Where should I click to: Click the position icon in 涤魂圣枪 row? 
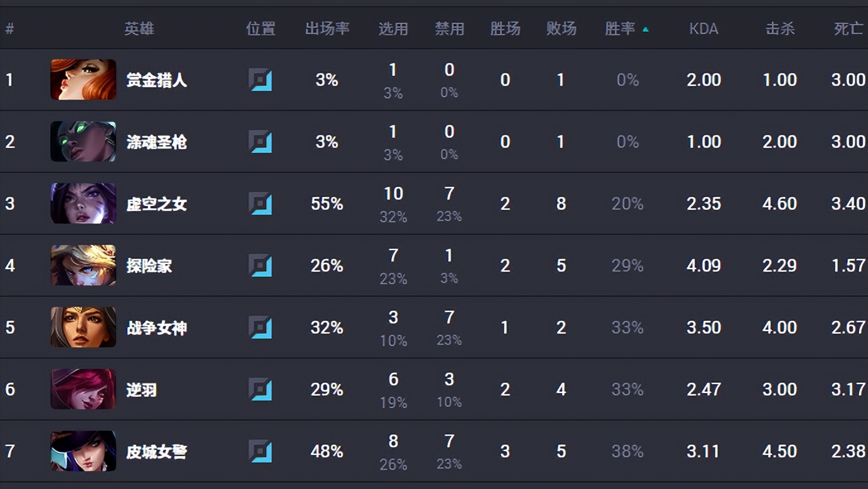[260, 142]
